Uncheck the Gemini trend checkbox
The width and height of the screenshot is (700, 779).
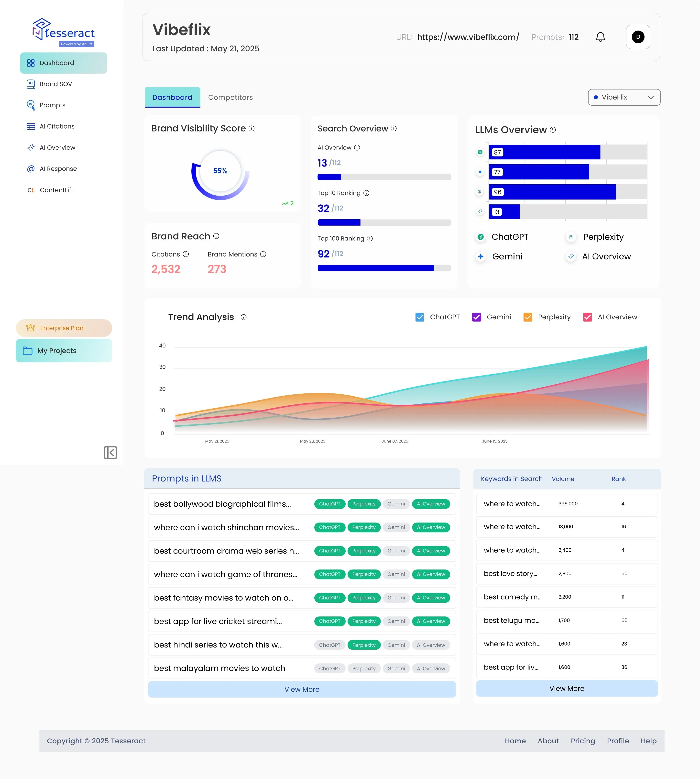(477, 317)
